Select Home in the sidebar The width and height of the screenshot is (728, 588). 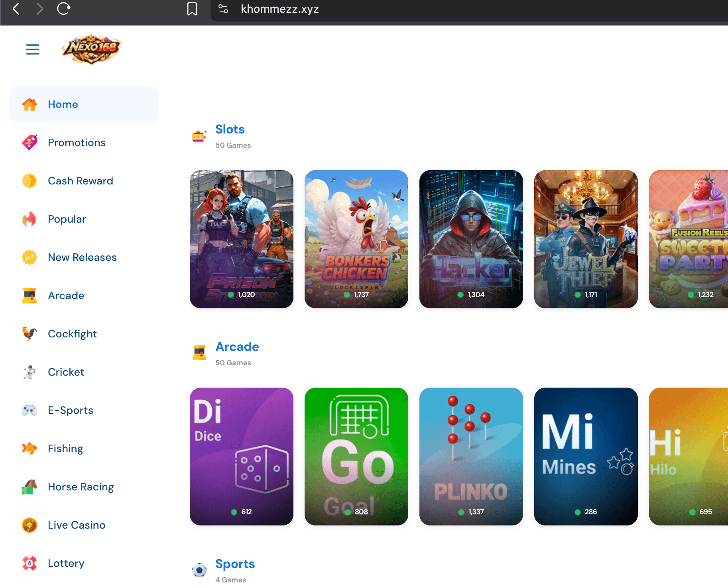pyautogui.click(x=84, y=104)
